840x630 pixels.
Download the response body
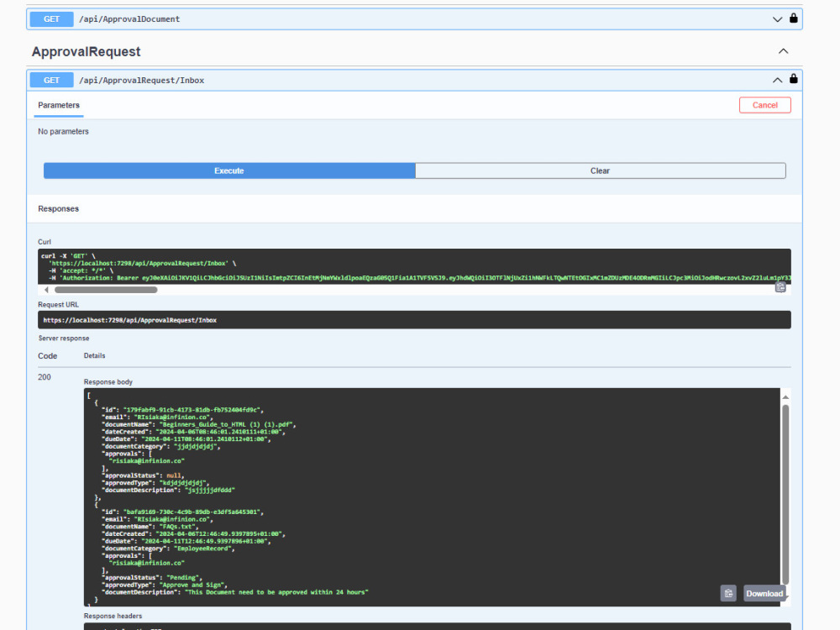(764, 593)
